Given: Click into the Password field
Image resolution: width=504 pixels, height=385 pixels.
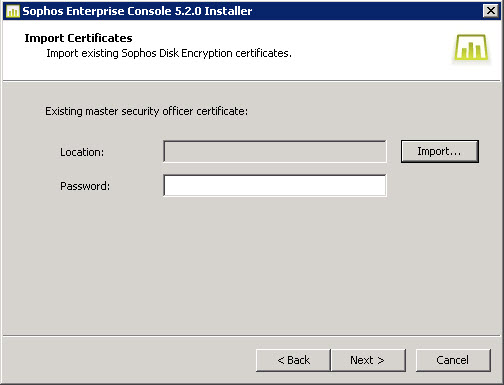Looking at the screenshot, I should 275,186.
